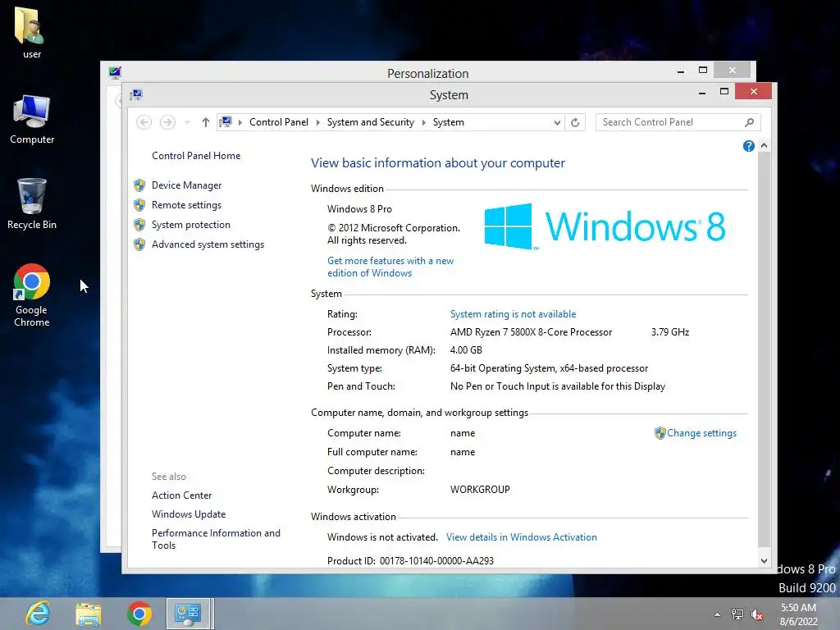
Task: Click shield icon next to Change settings
Action: click(x=660, y=433)
